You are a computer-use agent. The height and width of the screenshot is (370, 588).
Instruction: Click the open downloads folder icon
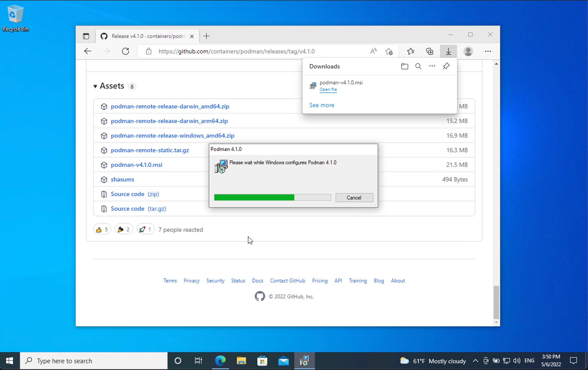click(405, 66)
